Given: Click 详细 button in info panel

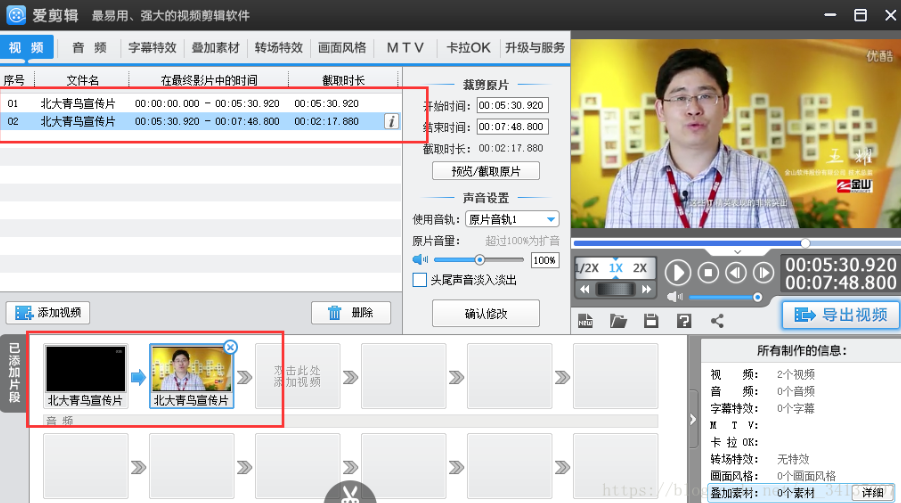Looking at the screenshot, I should click(x=872, y=493).
